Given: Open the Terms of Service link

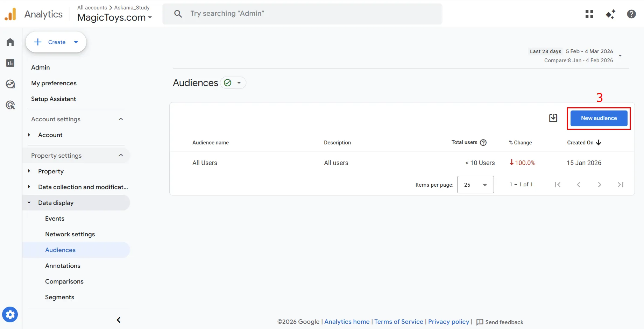Looking at the screenshot, I should [398, 322].
